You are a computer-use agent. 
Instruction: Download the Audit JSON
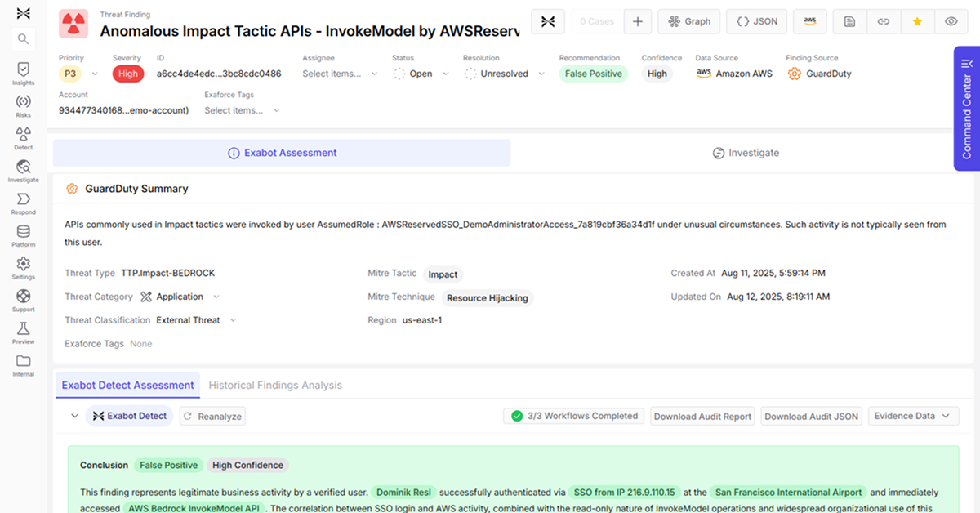(811, 416)
